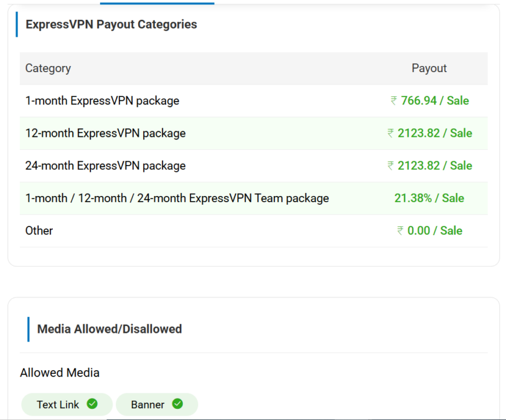This screenshot has height=420, width=506.
Task: Select the 24-month ExpressVPN package category name
Action: [105, 166]
